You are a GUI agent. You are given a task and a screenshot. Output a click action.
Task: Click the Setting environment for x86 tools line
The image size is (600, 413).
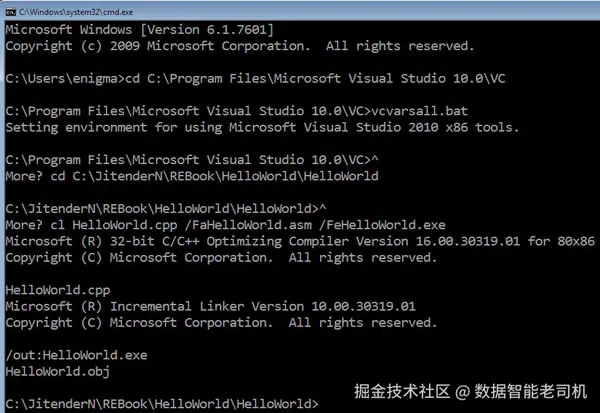[x=262, y=127]
